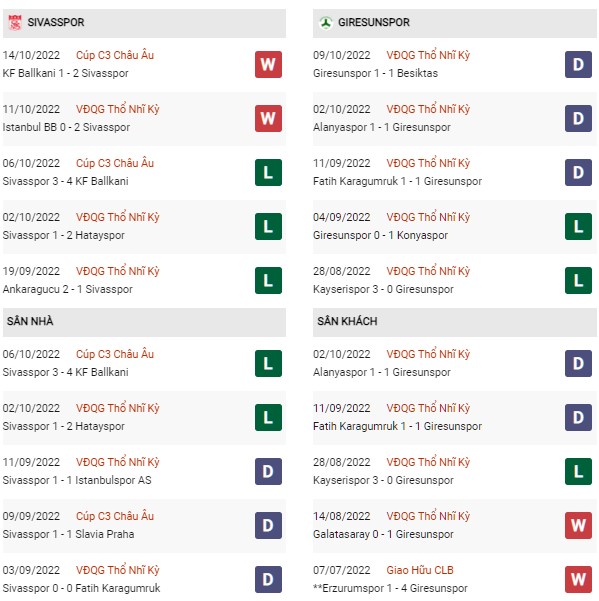Click the Sivasspor club logo icon
Screen dimensions: 599x601
tap(15, 23)
